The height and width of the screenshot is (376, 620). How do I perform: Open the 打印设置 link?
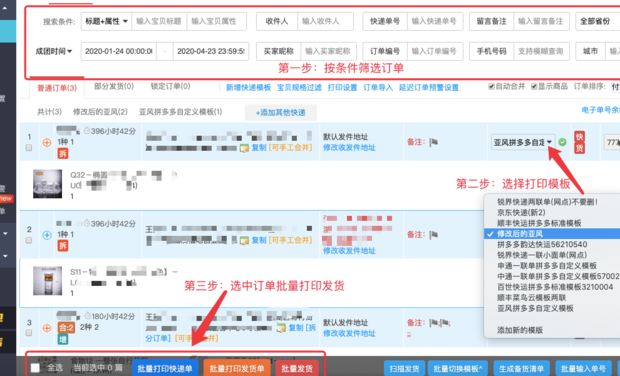pos(342,88)
